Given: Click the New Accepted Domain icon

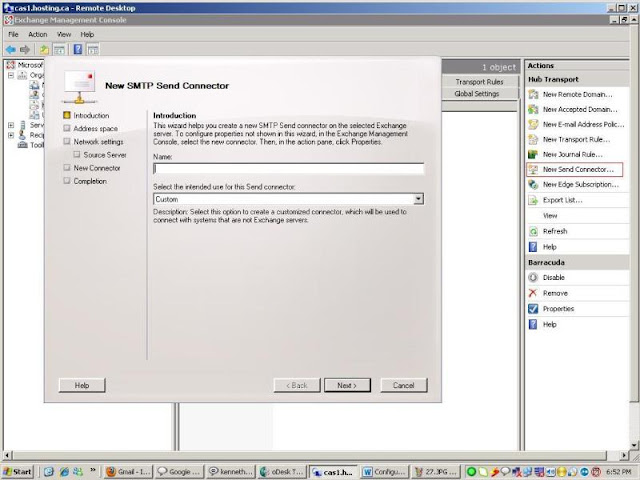Looking at the screenshot, I should click(x=533, y=109).
